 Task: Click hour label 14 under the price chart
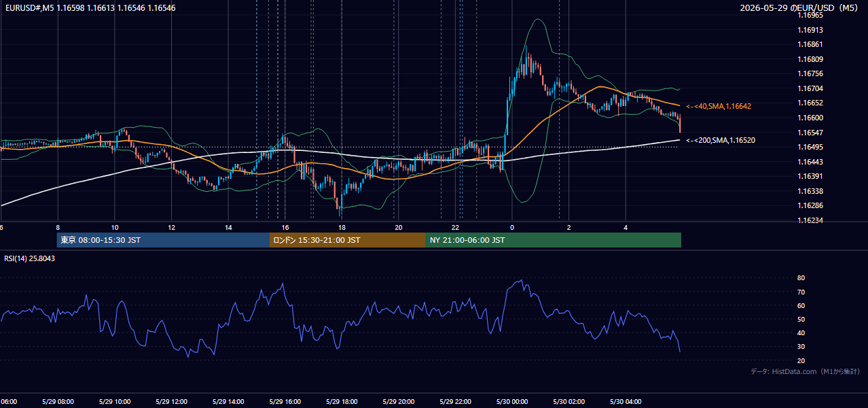tap(228, 228)
